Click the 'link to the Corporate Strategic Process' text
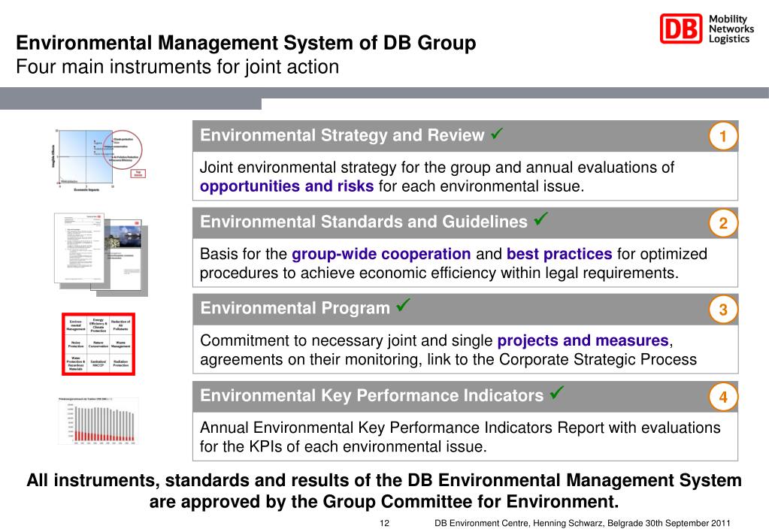This screenshot has width=769, height=532. [x=562, y=359]
